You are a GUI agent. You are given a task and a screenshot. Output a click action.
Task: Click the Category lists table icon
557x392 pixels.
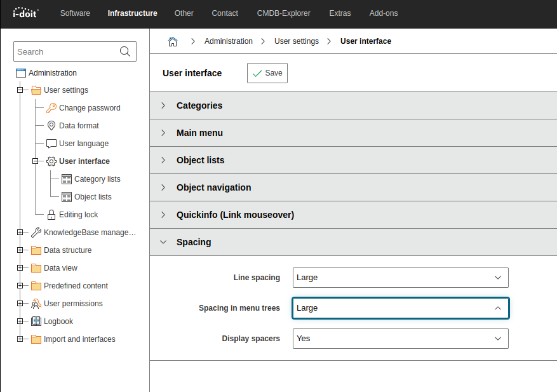(67, 179)
